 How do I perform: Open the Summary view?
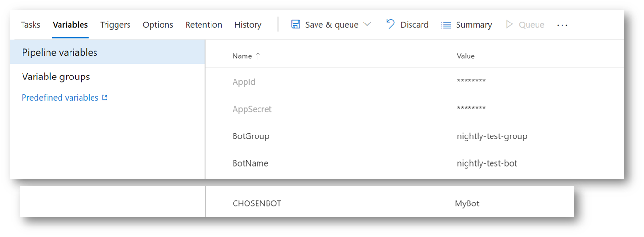click(x=474, y=25)
